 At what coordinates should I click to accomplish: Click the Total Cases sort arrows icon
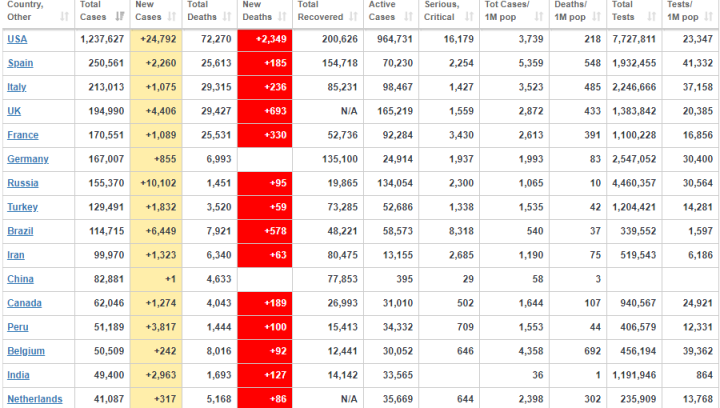[x=120, y=17]
